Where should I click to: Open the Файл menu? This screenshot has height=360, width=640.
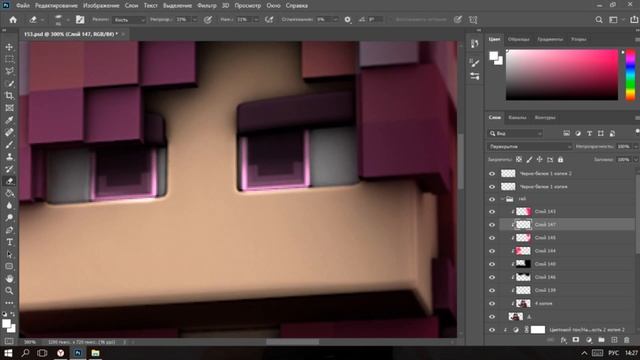[x=23, y=6]
